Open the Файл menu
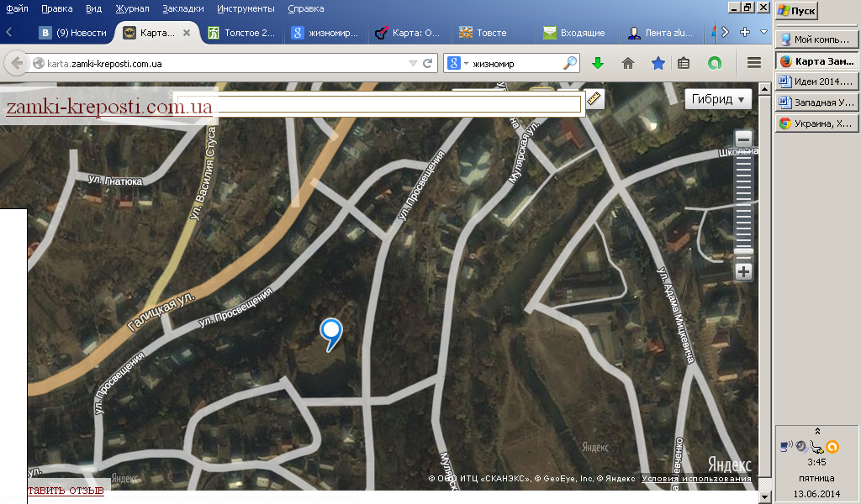861x504 pixels. (17, 8)
